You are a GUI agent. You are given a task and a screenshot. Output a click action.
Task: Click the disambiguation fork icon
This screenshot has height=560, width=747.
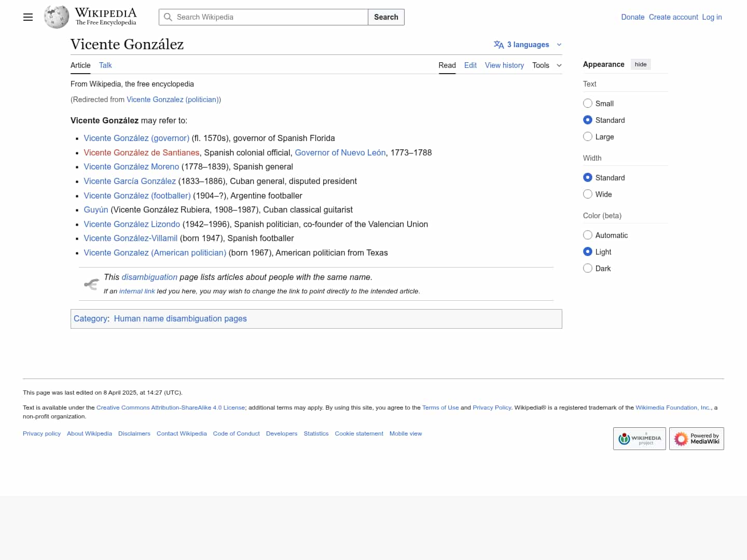[91, 284]
